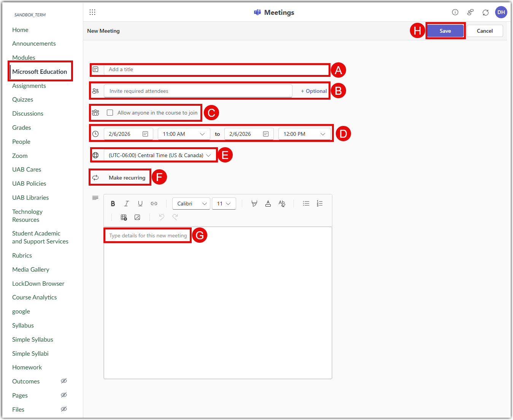Expand the Central Time zone dropdown
The width and height of the screenshot is (513, 420).
pyautogui.click(x=160, y=155)
